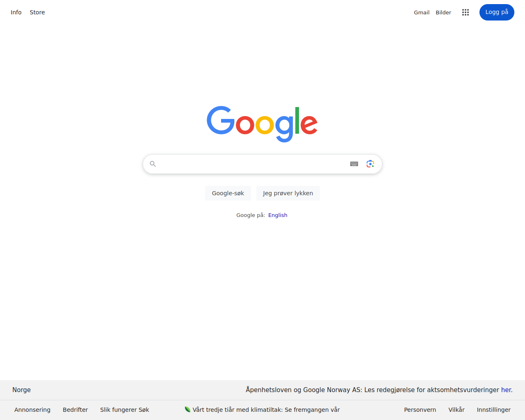
Task: Click inside the search text field
Action: coord(253,164)
